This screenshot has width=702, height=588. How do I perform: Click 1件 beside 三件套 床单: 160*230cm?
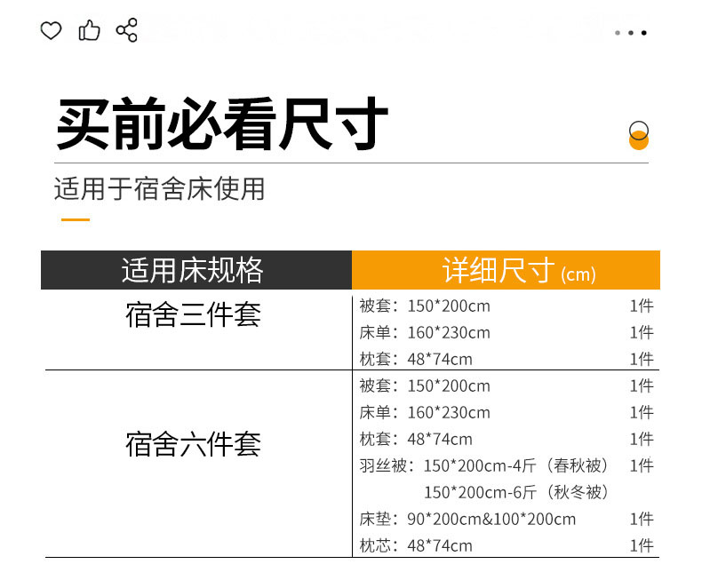pos(642,332)
